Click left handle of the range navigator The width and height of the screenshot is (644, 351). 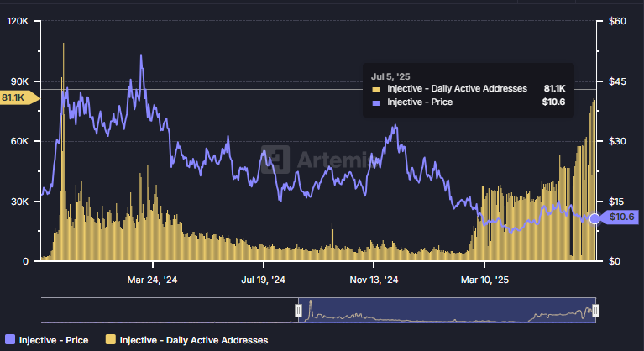point(298,311)
